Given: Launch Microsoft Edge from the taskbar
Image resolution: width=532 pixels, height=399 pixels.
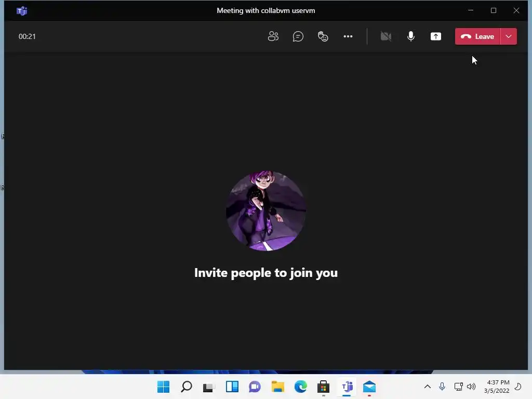Looking at the screenshot, I should (x=301, y=387).
